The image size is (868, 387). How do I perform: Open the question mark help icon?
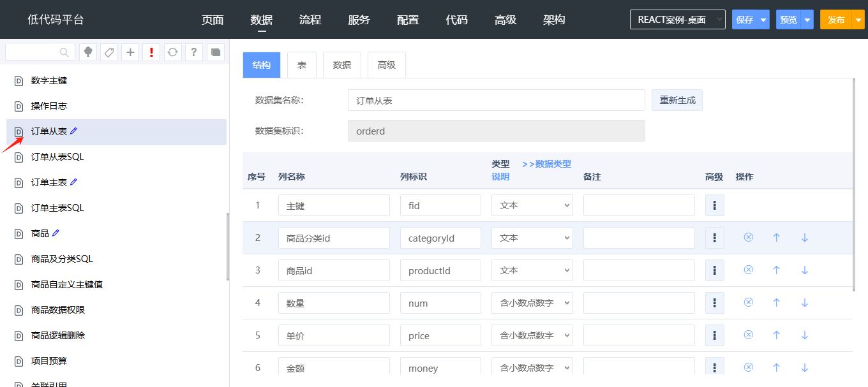pyautogui.click(x=194, y=52)
